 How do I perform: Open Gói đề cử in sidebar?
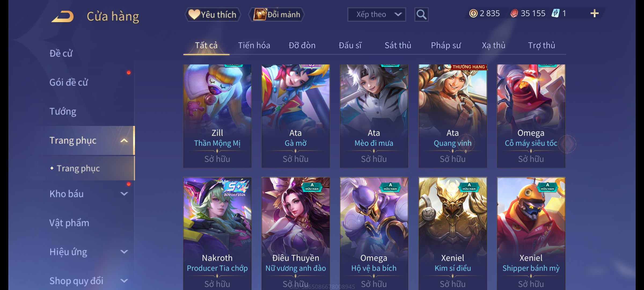coord(69,82)
